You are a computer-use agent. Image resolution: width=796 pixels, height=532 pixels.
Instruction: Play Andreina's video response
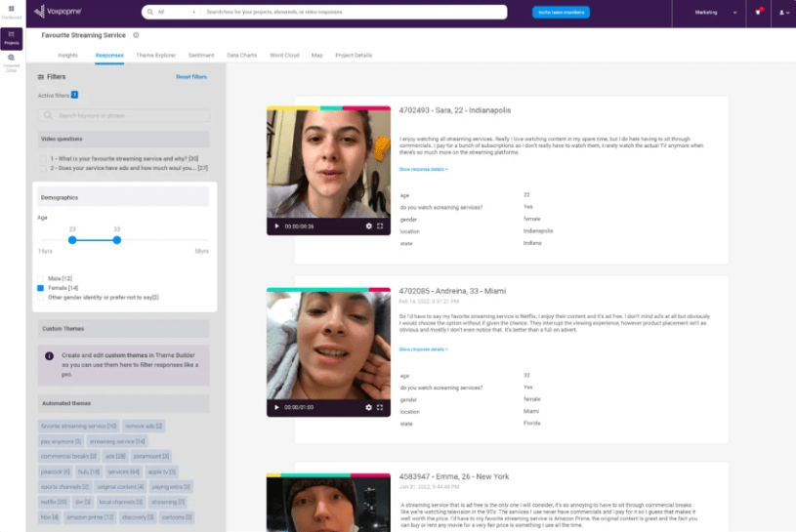[276, 407]
